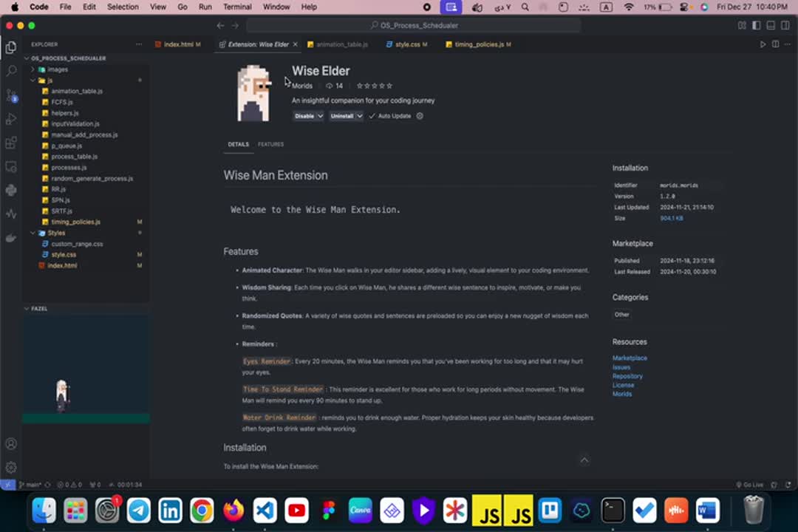Open the License resource link

(x=623, y=386)
